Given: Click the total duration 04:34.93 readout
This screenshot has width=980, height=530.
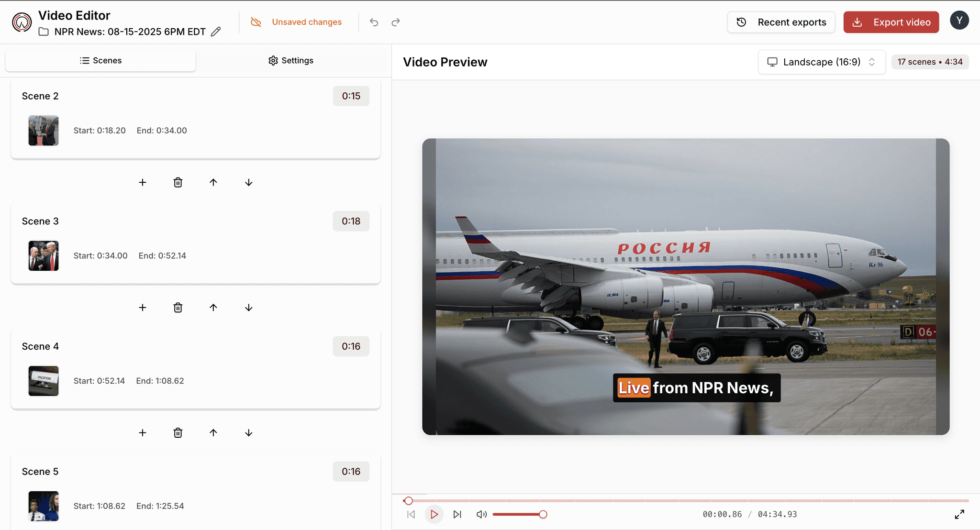Looking at the screenshot, I should point(778,514).
